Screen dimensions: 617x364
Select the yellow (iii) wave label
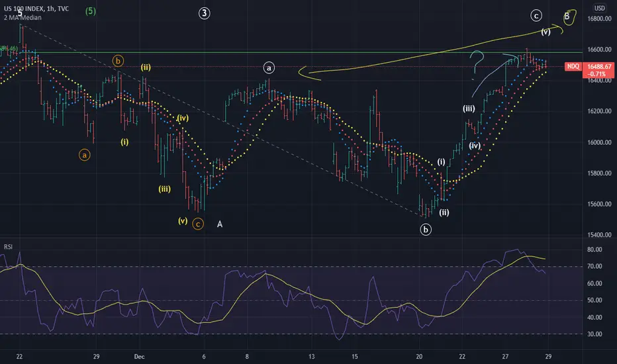pyautogui.click(x=164, y=189)
